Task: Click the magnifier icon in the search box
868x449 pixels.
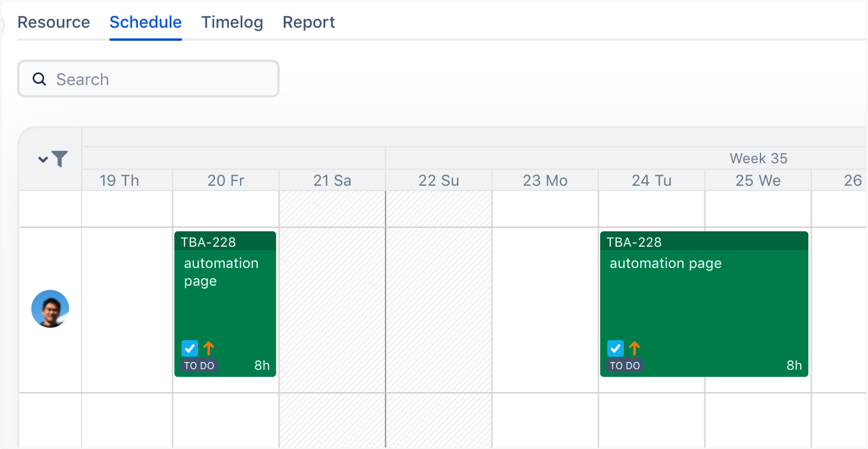Action: tap(39, 79)
